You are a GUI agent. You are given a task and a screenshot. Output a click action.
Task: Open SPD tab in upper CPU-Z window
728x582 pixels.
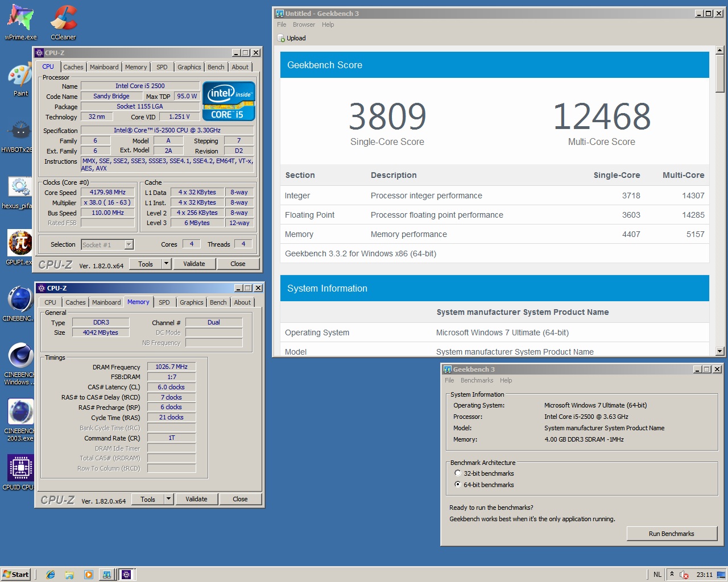pyautogui.click(x=162, y=67)
